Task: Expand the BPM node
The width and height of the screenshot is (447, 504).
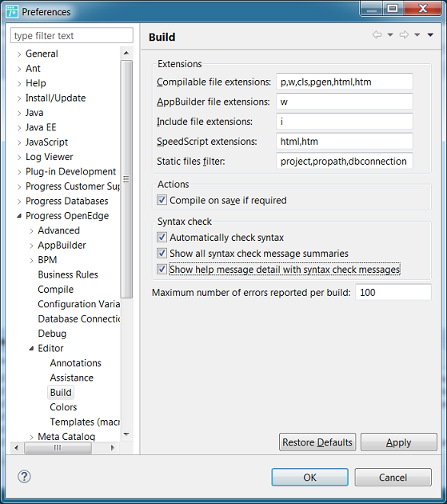Action: pyautogui.click(x=31, y=260)
